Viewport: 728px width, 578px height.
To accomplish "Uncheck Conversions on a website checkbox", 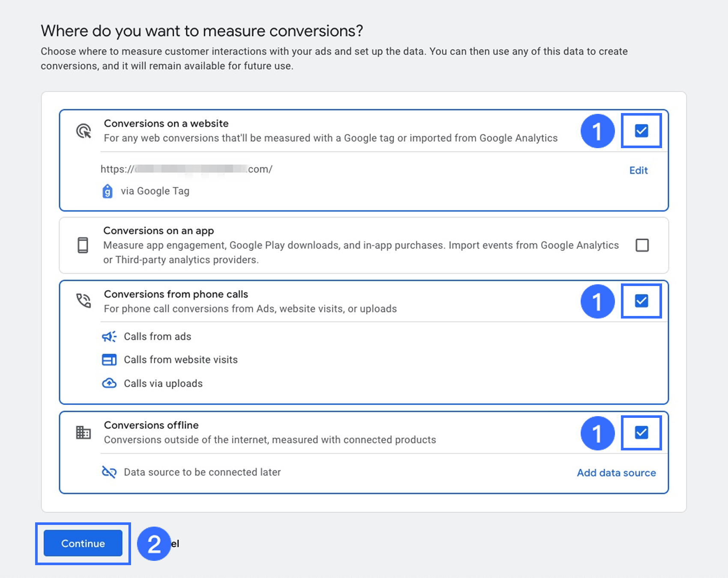I will tap(641, 131).
